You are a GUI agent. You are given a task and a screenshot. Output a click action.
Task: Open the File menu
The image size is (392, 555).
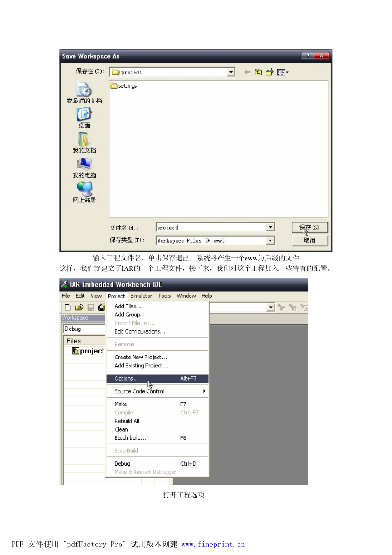click(66, 296)
